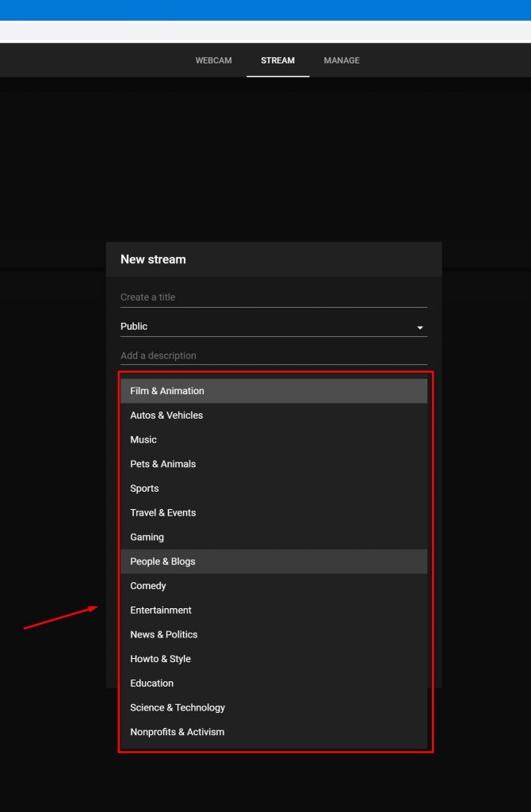This screenshot has width=531, height=812.
Task: Select People & Blogs category
Action: point(273,561)
